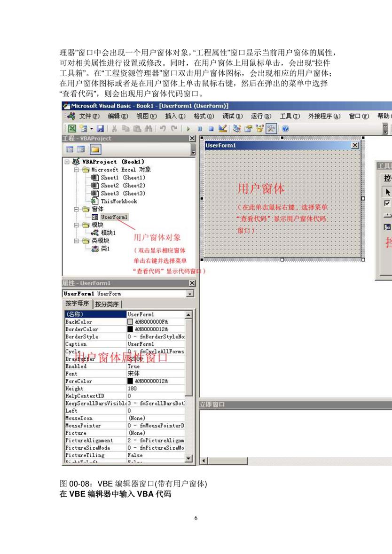
Task: Click the Design Mode toolbar icon
Action: coord(223,128)
